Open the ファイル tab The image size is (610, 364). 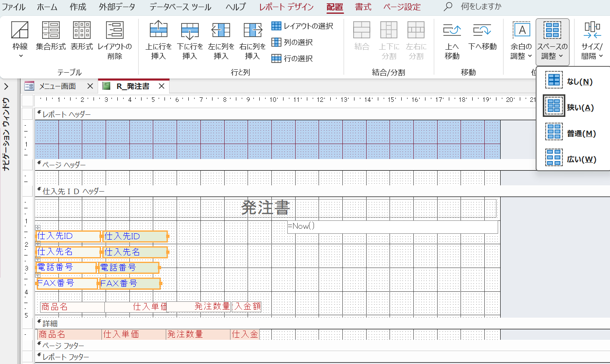14,7
